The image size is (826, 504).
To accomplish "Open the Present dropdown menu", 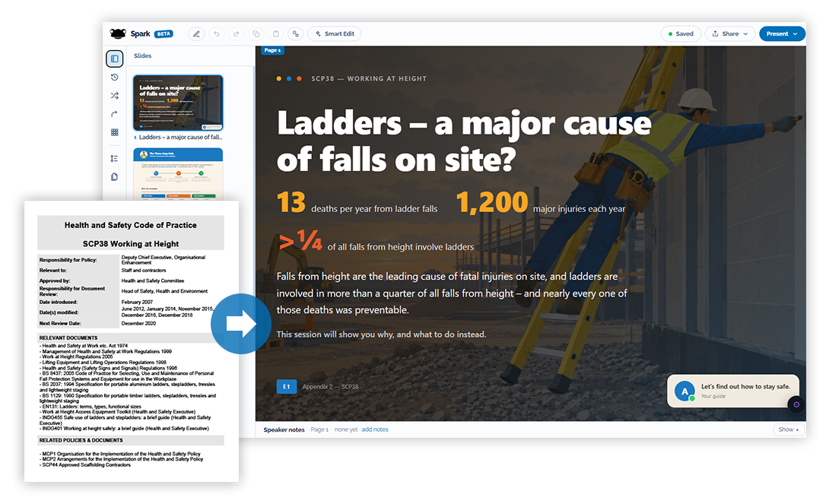I will (783, 33).
